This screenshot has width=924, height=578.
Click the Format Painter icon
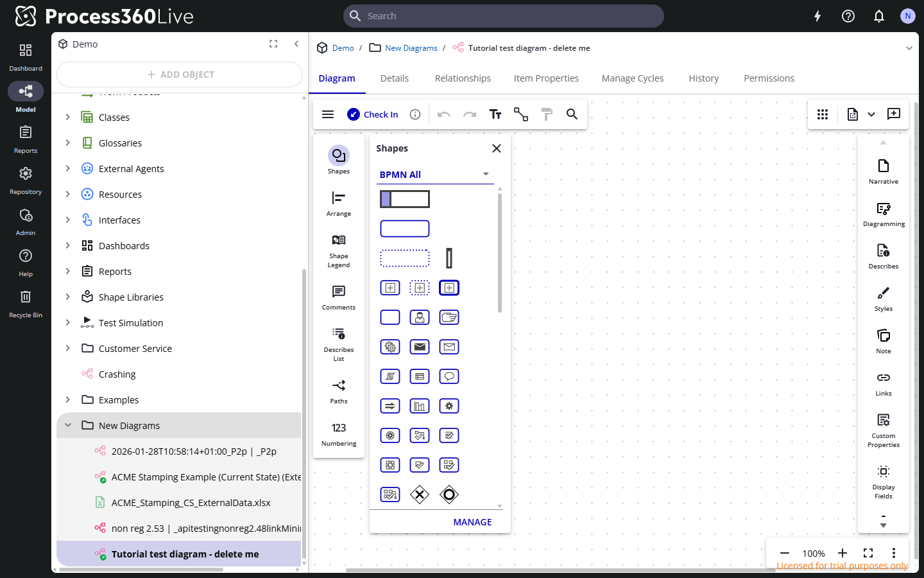click(547, 114)
